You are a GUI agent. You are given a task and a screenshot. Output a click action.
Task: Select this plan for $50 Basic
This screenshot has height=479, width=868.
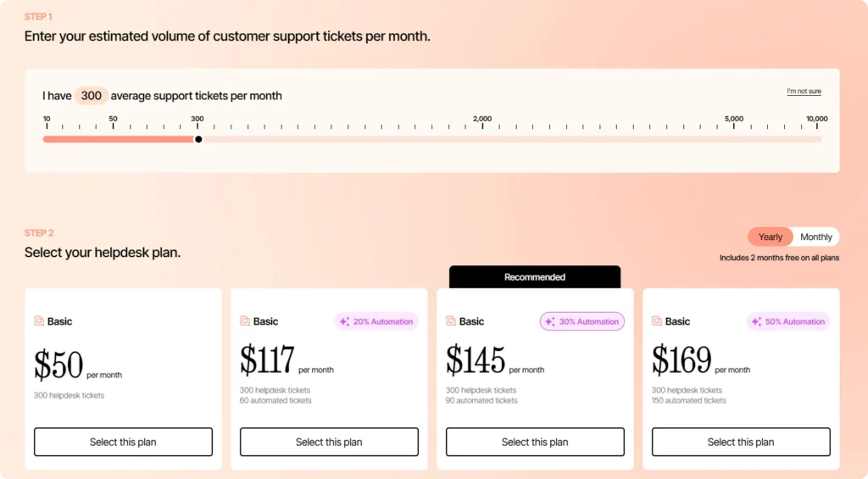(123, 442)
